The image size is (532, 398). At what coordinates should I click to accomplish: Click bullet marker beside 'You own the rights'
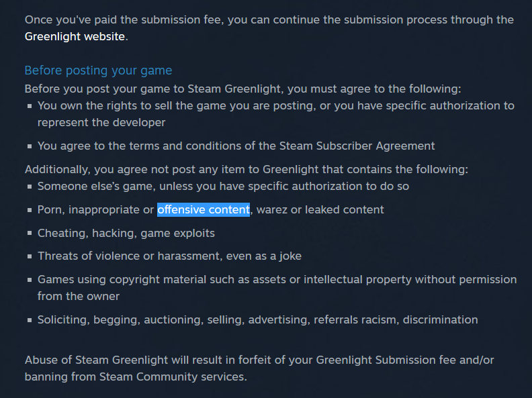(x=30, y=106)
